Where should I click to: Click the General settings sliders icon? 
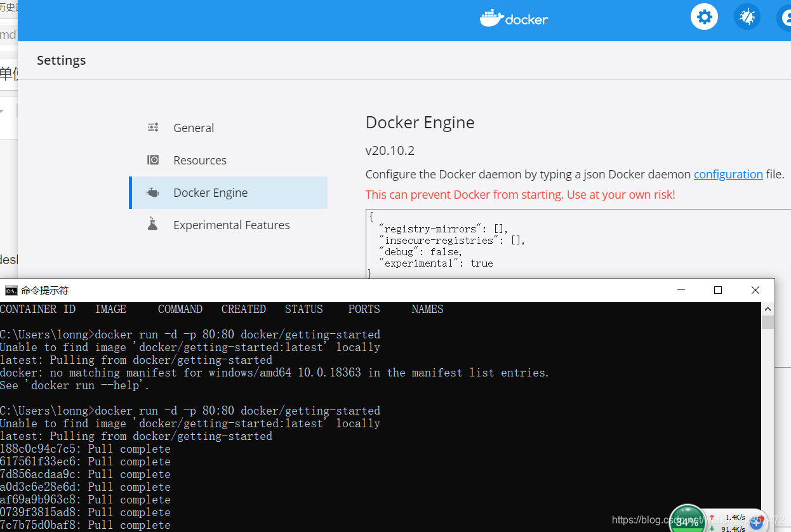[152, 127]
